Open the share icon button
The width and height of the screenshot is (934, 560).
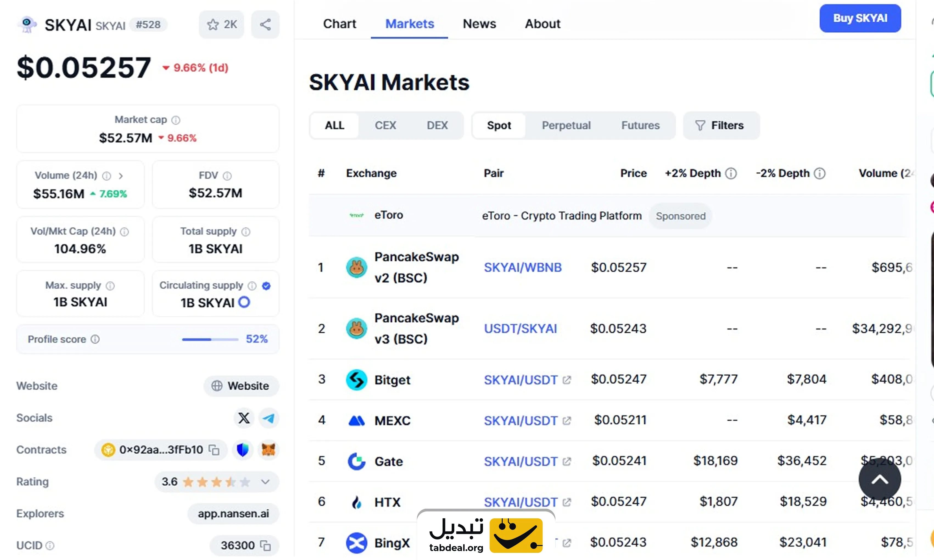click(265, 24)
